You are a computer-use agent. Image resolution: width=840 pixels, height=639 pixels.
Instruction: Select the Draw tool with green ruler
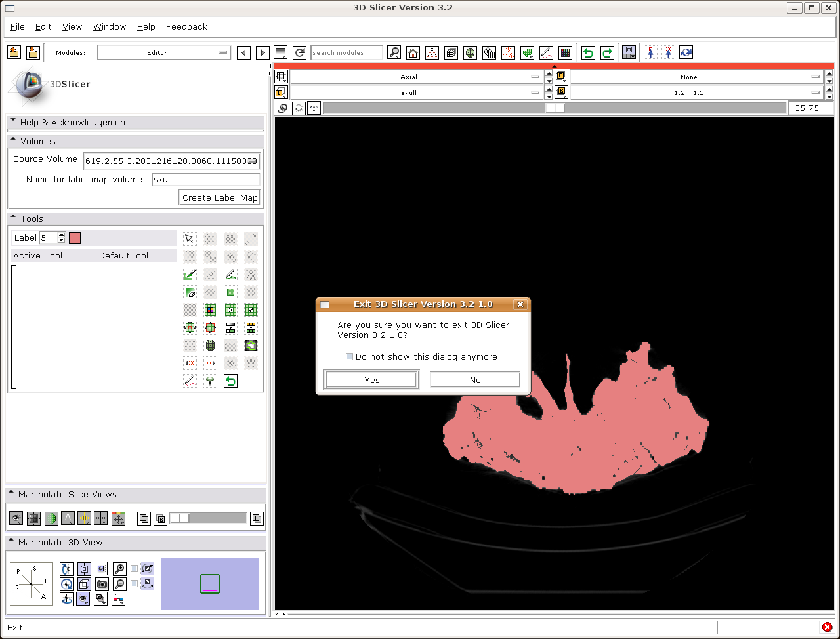click(x=190, y=274)
